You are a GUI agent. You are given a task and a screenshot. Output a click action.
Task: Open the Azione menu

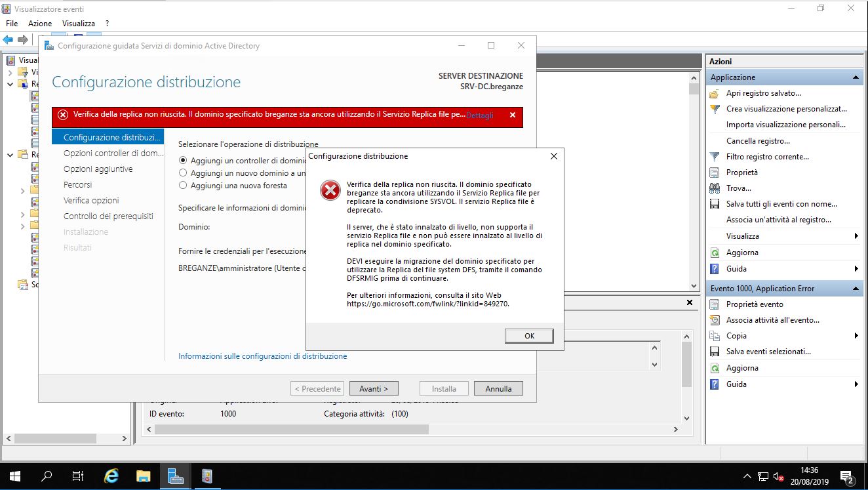click(x=40, y=24)
